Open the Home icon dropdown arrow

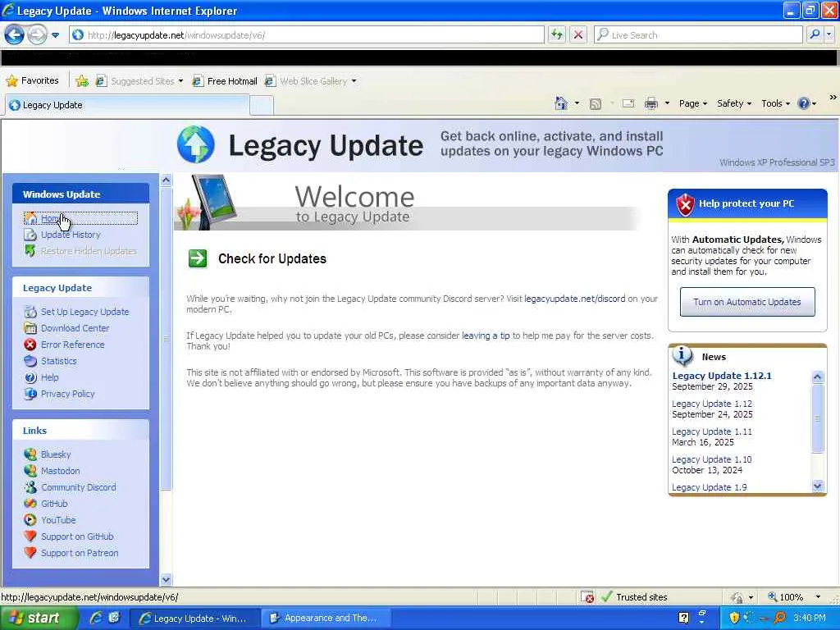(577, 103)
